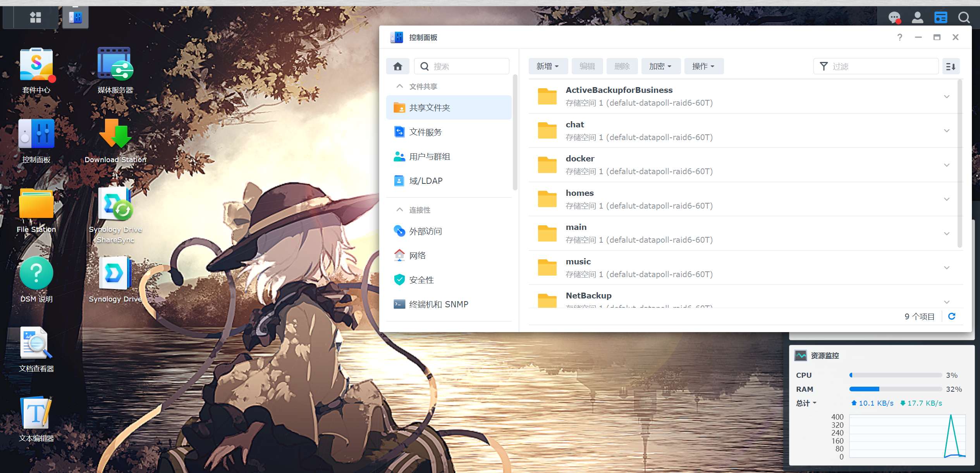The image size is (980, 473).
Task: Refresh the shared folder list
Action: pyautogui.click(x=952, y=317)
